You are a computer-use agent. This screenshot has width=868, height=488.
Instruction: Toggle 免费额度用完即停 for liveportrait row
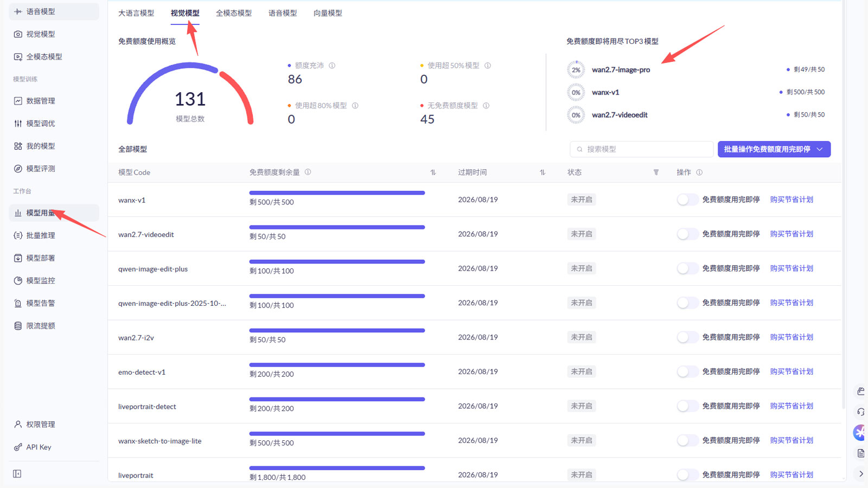687,475
